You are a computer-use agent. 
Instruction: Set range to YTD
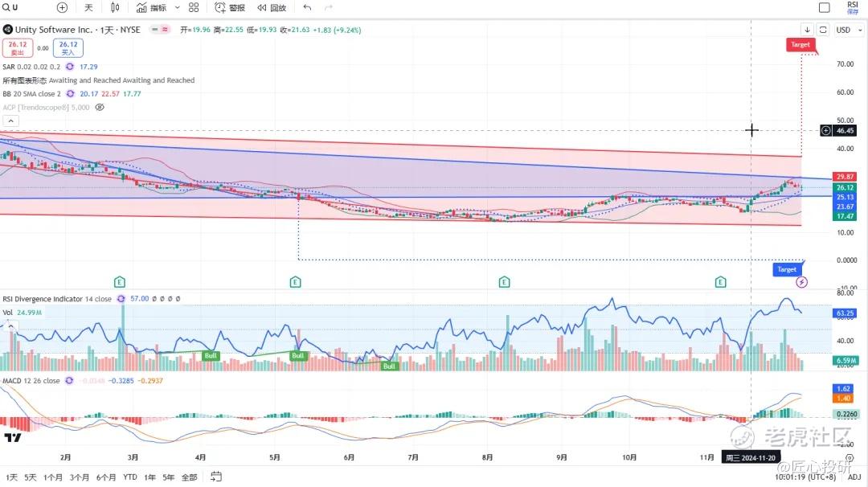point(130,477)
